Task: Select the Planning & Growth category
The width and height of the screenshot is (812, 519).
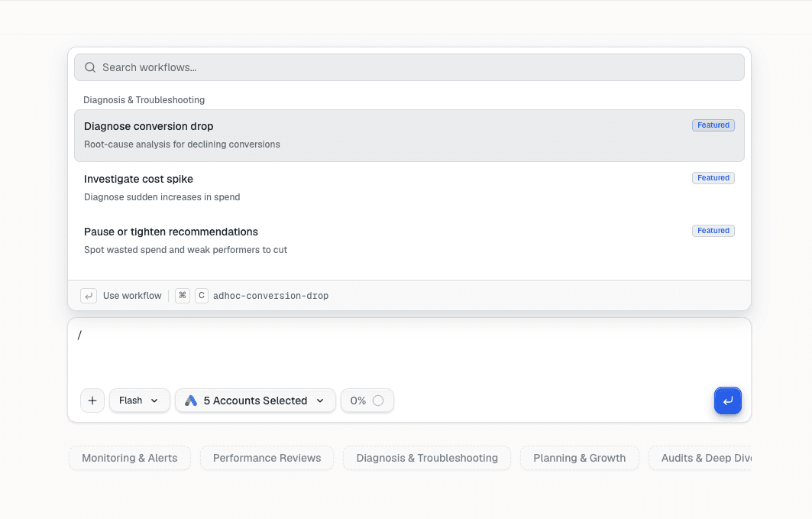Action: point(580,458)
